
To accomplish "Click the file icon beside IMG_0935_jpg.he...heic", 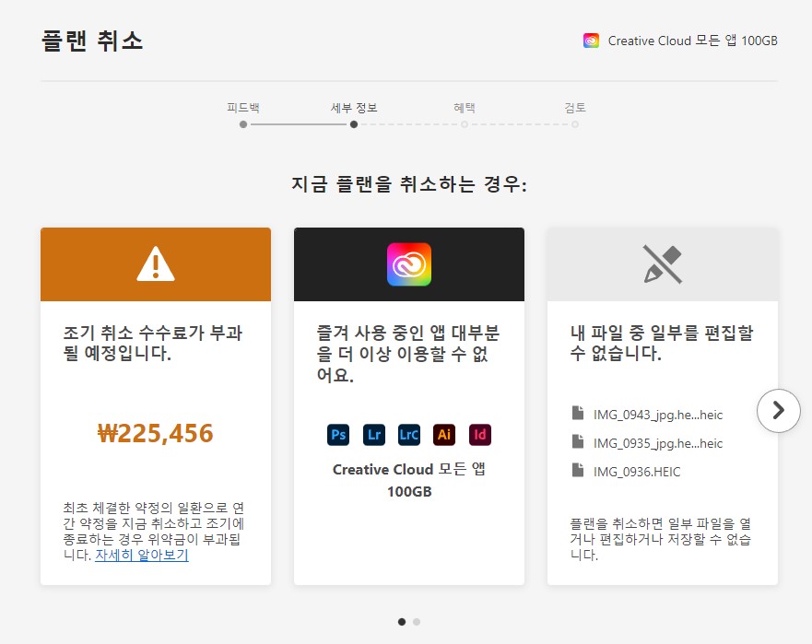I will [x=577, y=441].
